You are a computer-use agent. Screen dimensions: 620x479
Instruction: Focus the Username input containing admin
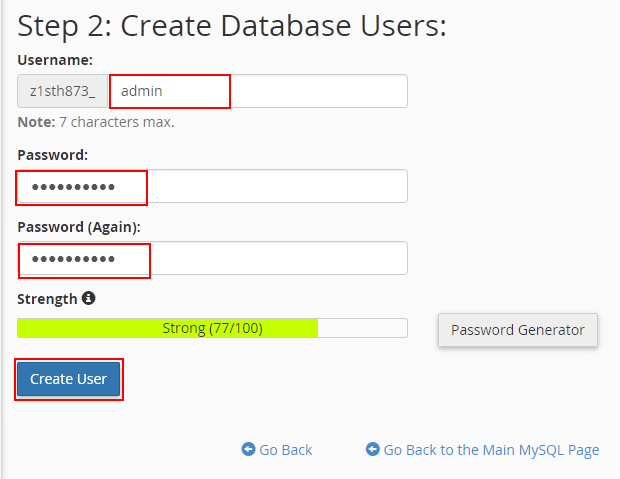point(258,91)
